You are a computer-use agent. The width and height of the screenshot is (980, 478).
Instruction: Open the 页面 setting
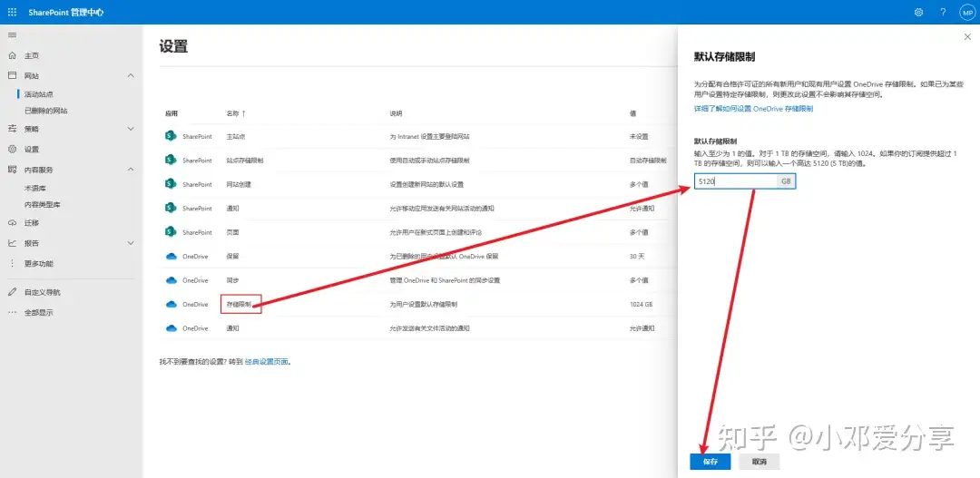pyautogui.click(x=232, y=232)
